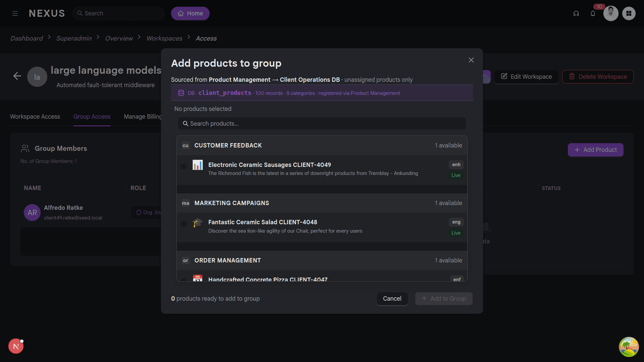This screenshot has height=362, width=644.
Task: Switch to the Group Access tab
Action: pyautogui.click(x=92, y=117)
